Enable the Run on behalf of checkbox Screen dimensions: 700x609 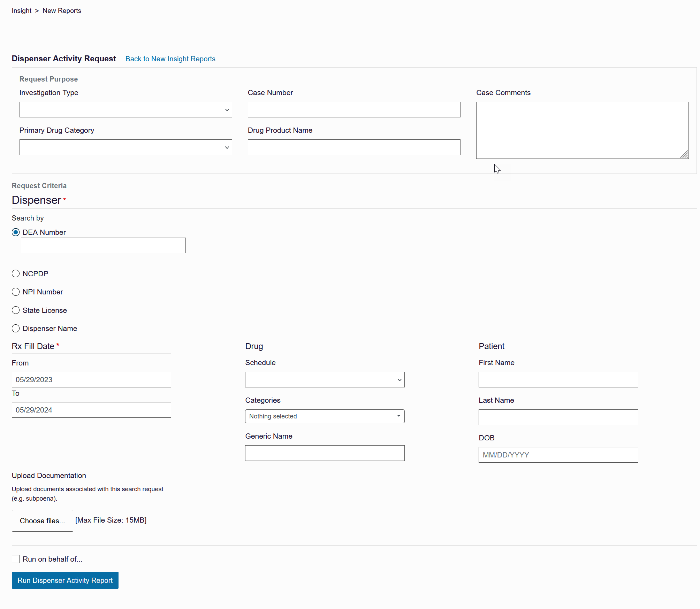pos(16,559)
